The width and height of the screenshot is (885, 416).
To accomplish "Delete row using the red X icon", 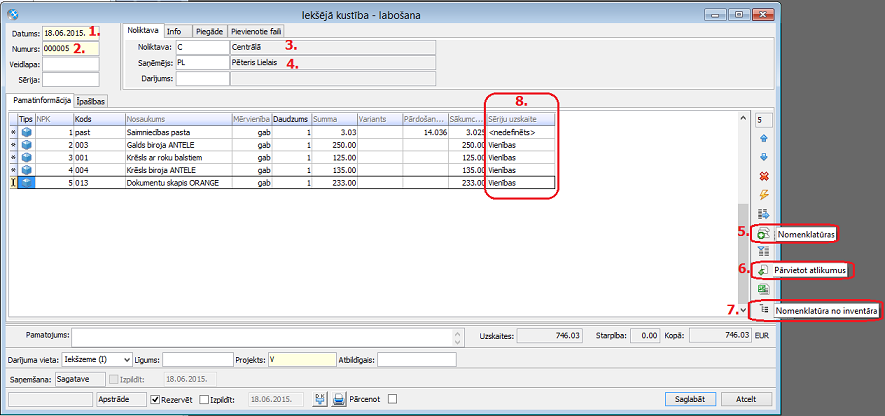I will 764,176.
